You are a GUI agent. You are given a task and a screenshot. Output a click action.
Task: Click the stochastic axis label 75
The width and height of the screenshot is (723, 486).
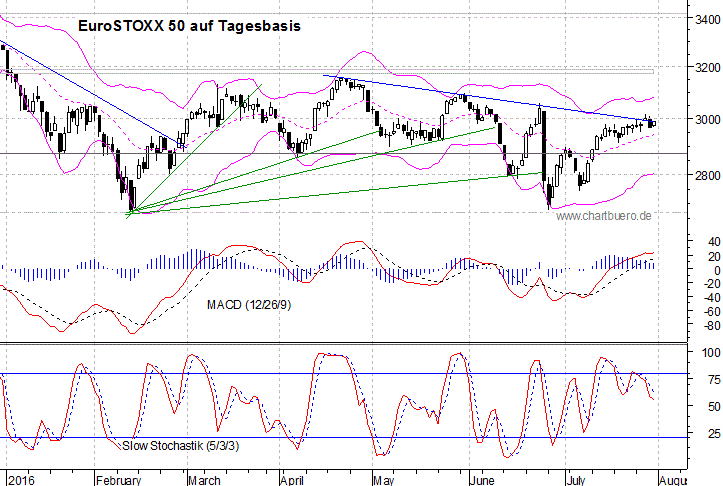[714, 380]
